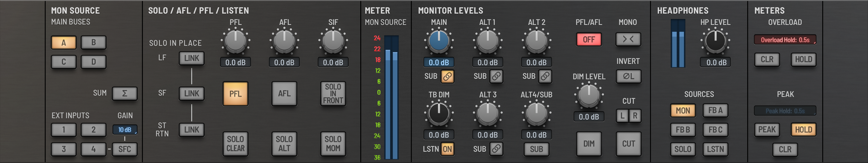Image resolution: width=868 pixels, height=163 pixels.
Task: Click the HP LEVEL 0.0 dB field
Action: tap(715, 62)
